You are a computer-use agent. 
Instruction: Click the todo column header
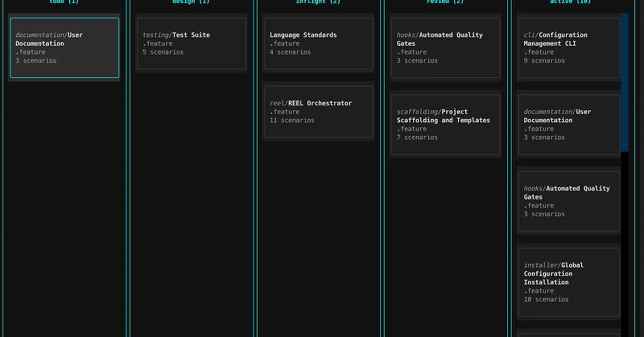64,2
